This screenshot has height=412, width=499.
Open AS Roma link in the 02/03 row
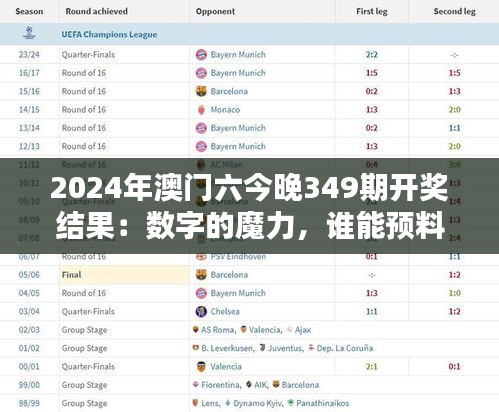click(x=218, y=330)
